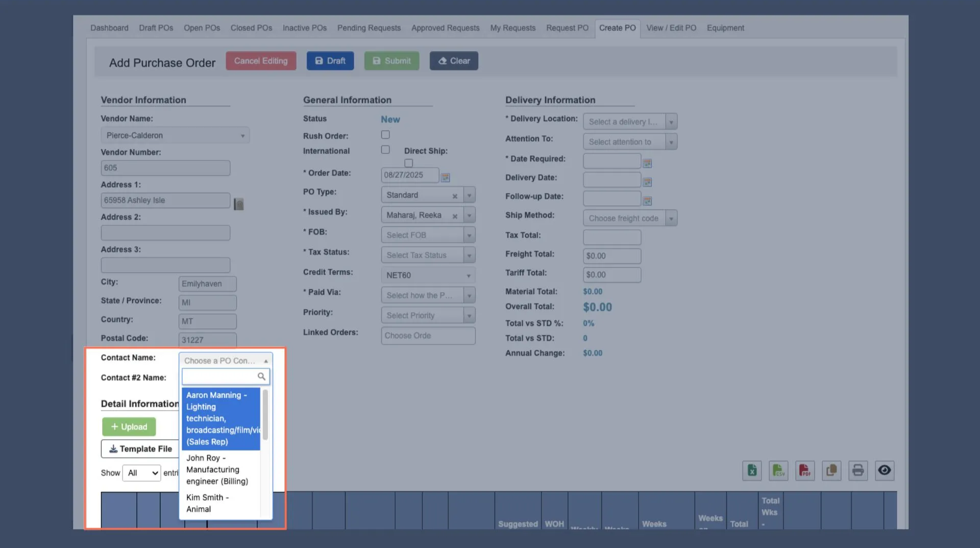Switch to the Inactive POs tab
980x548 pixels.
pos(305,28)
